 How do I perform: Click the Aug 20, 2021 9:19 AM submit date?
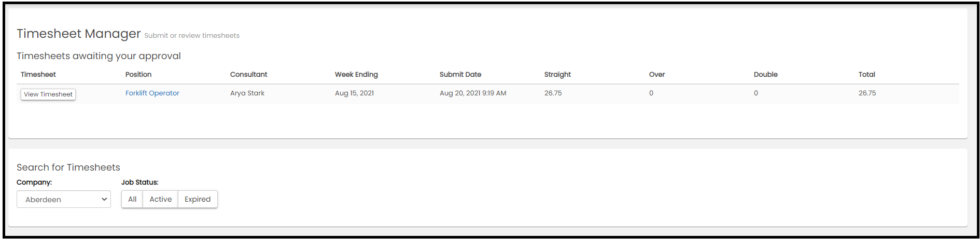coord(473,93)
